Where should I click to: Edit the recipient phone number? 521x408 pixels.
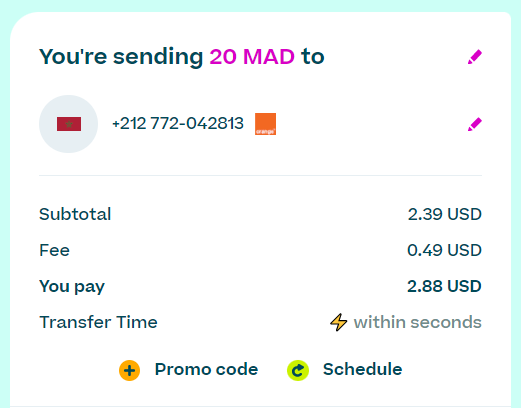(475, 124)
